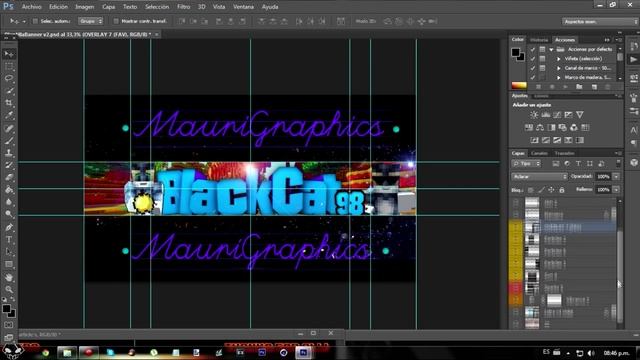640x360 pixels.
Task: Select the Rectangular Marquee tool
Action: coord(9,67)
